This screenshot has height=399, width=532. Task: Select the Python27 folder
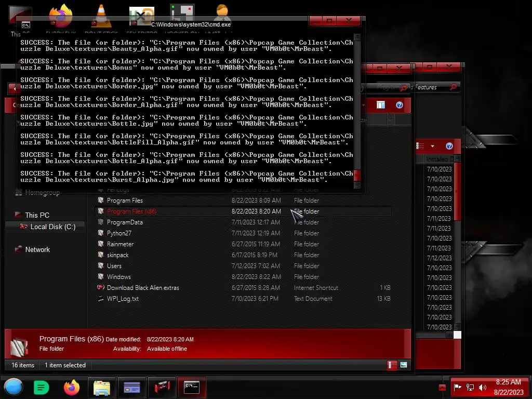tap(243, 233)
